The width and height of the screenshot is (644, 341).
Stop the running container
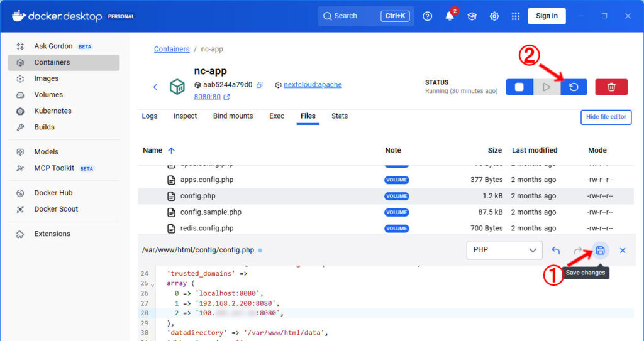(519, 87)
